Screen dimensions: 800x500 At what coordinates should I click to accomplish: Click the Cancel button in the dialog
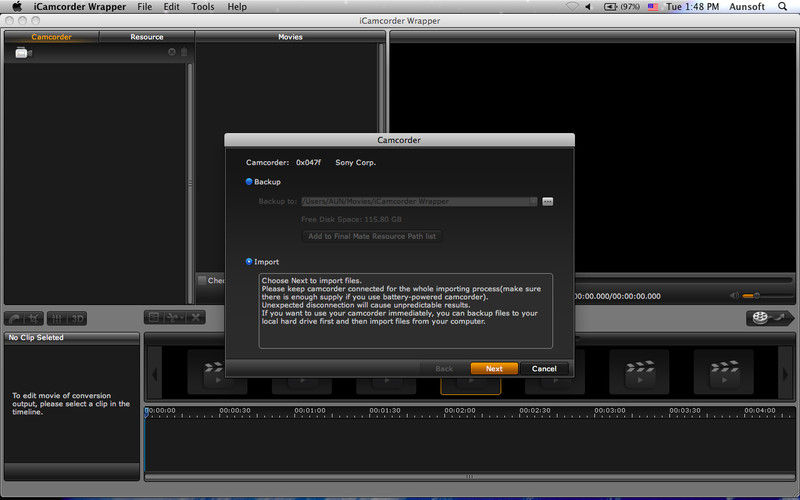545,368
